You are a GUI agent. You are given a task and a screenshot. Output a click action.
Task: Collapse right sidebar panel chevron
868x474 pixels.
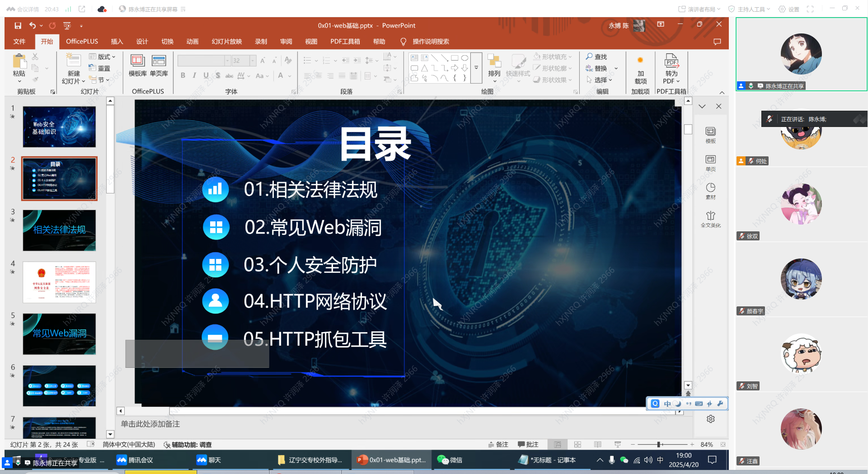click(x=702, y=107)
